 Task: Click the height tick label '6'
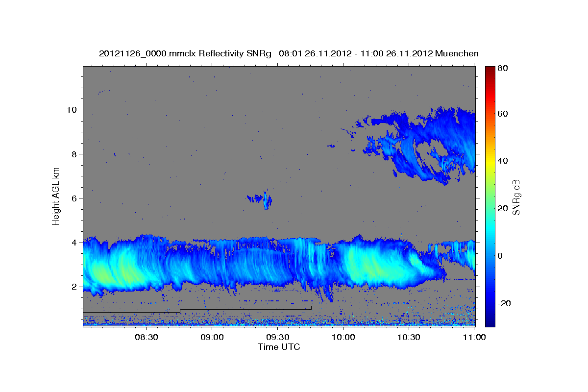[74, 198]
